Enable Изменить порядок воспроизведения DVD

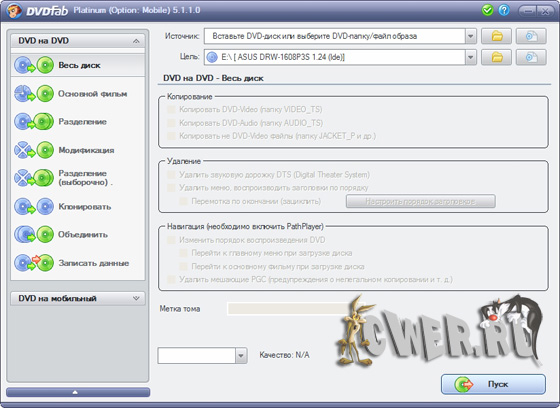[171, 240]
